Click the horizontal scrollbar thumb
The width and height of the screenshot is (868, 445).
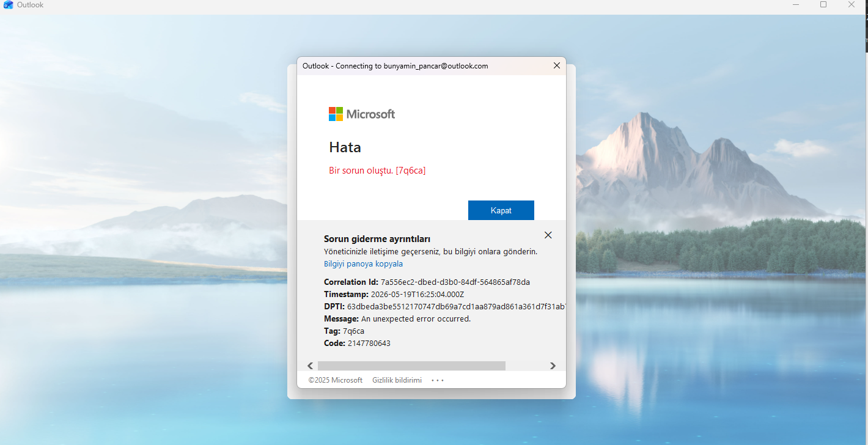[x=411, y=366]
